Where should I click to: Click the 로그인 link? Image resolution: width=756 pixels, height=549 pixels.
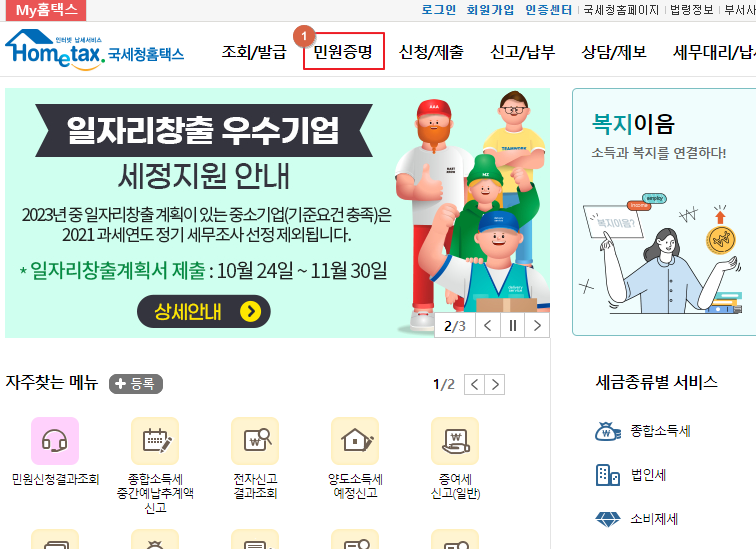(438, 10)
